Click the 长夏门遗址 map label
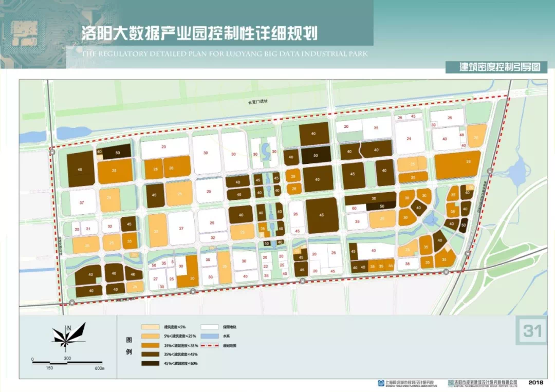The width and height of the screenshot is (555, 392). [x=257, y=102]
